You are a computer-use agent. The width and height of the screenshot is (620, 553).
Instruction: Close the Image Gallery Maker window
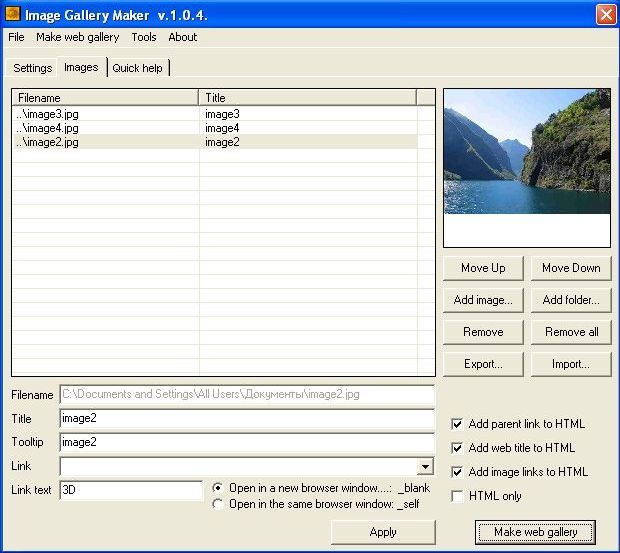tap(606, 15)
